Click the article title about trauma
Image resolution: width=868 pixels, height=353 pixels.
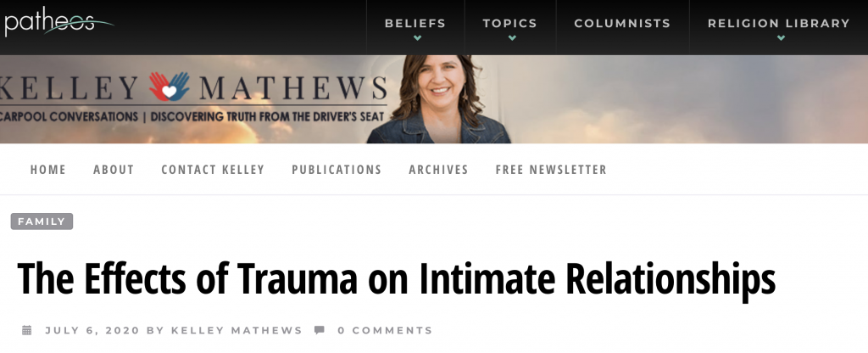[397, 278]
